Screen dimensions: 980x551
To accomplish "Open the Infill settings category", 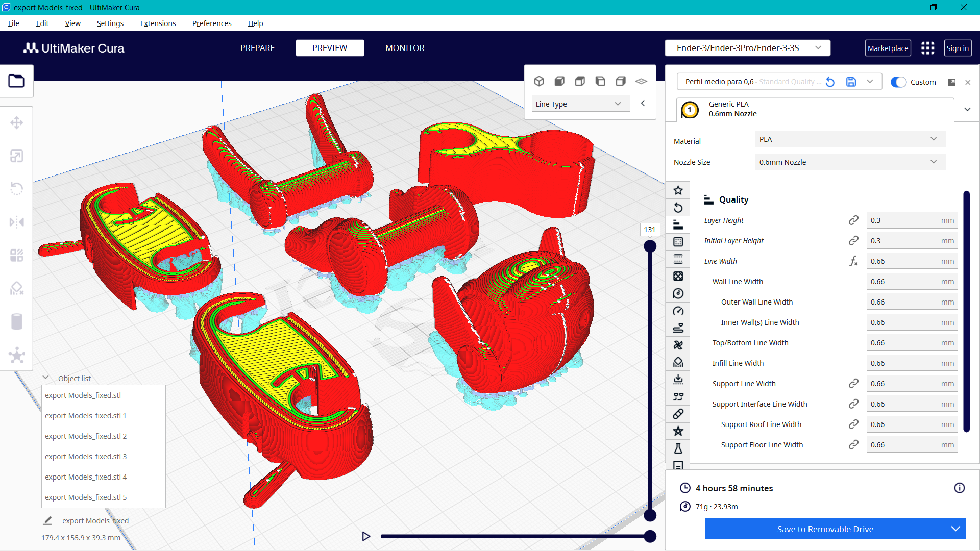I will click(678, 276).
